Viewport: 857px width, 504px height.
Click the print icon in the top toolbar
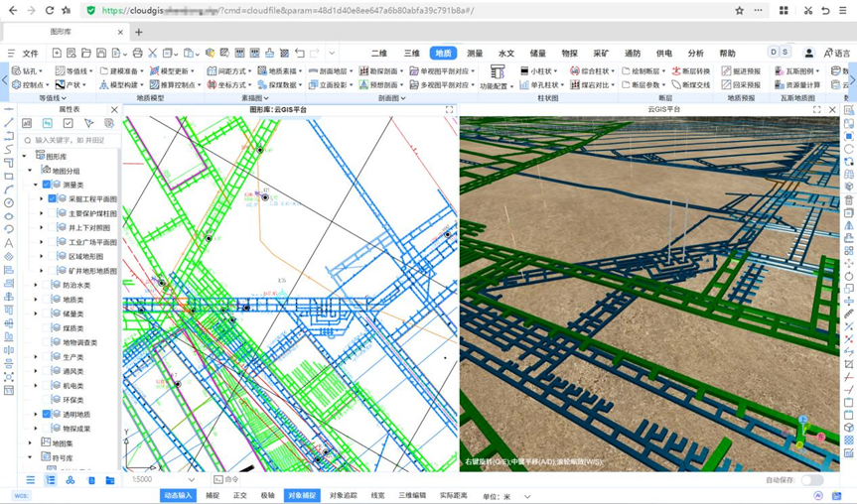pos(137,53)
